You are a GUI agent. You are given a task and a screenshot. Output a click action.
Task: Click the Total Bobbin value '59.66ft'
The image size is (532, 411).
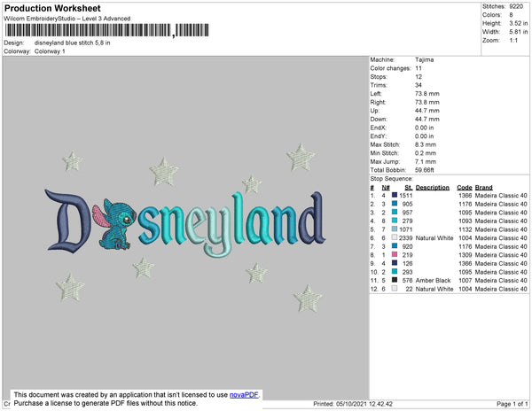click(x=424, y=170)
